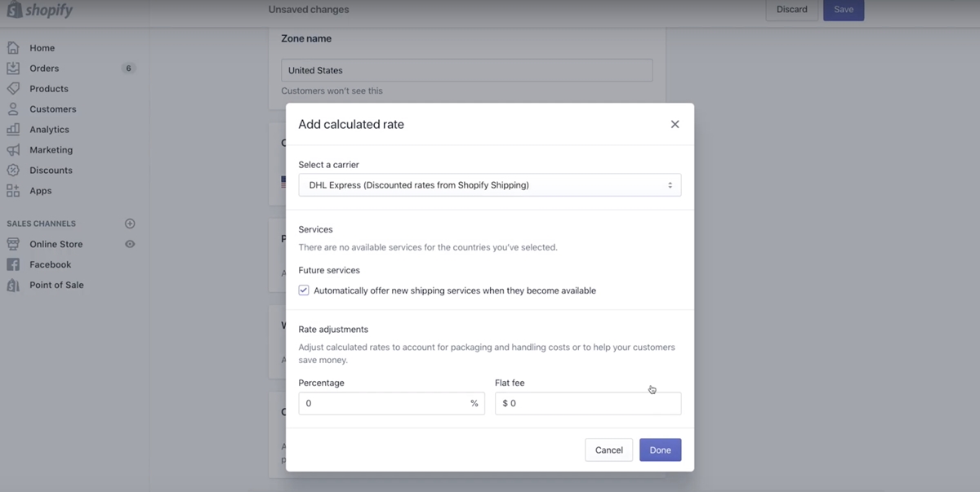This screenshot has width=980, height=492.
Task: Click the no available services message
Action: point(428,247)
